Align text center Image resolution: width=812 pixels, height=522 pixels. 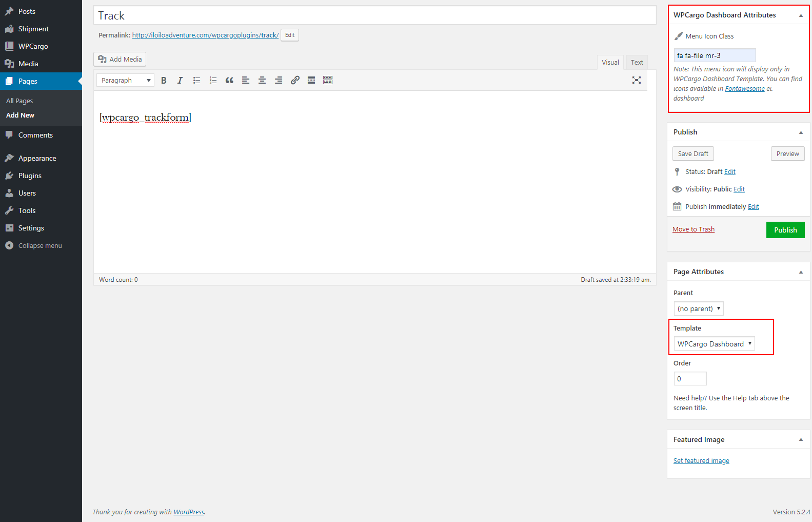262,80
